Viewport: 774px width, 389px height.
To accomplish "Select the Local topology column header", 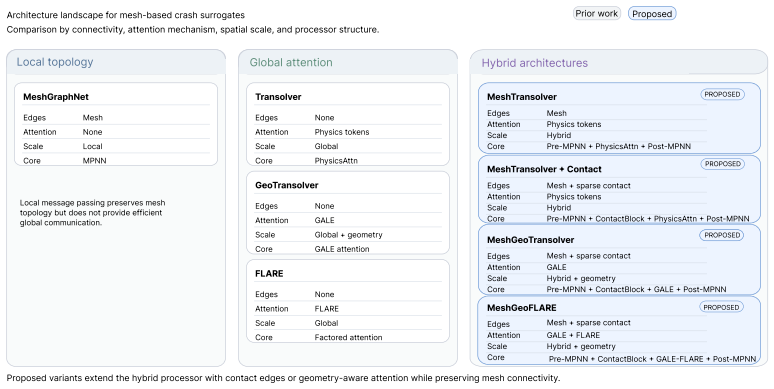I will (x=55, y=62).
